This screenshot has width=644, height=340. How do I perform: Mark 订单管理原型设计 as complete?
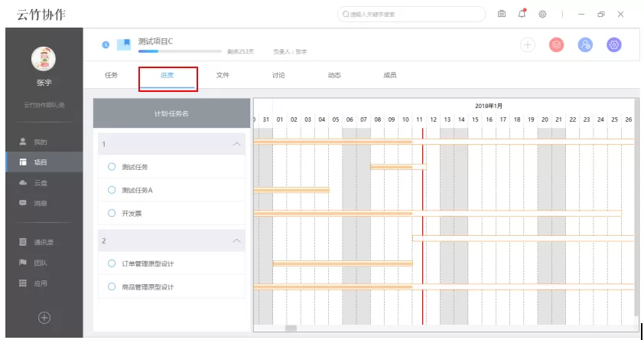[x=112, y=263]
